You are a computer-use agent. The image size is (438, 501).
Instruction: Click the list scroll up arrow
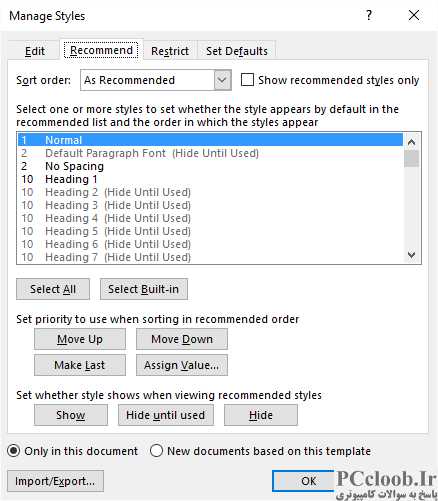point(411,142)
